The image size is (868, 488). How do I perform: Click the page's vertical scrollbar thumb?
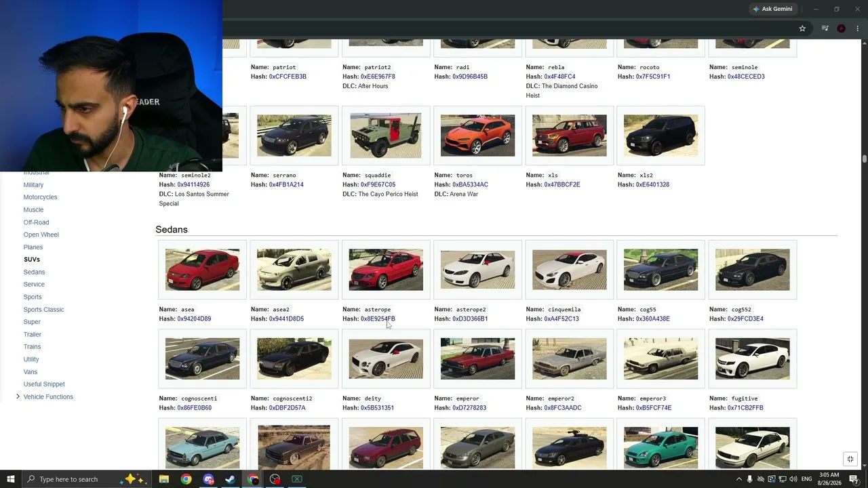865,159
